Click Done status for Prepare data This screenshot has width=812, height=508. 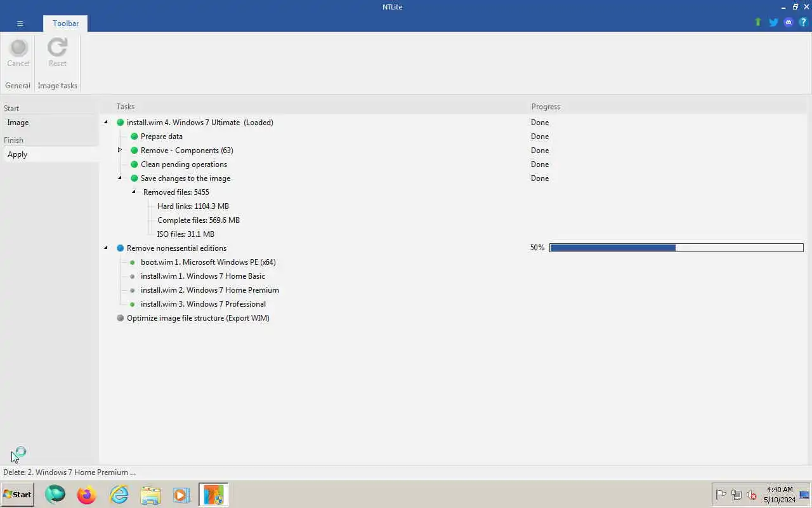[x=540, y=137]
